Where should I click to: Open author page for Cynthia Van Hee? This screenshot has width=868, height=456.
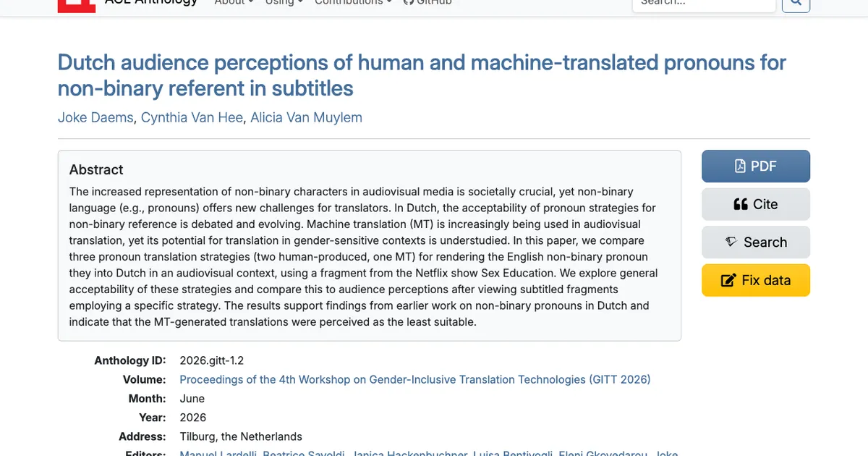tap(192, 117)
